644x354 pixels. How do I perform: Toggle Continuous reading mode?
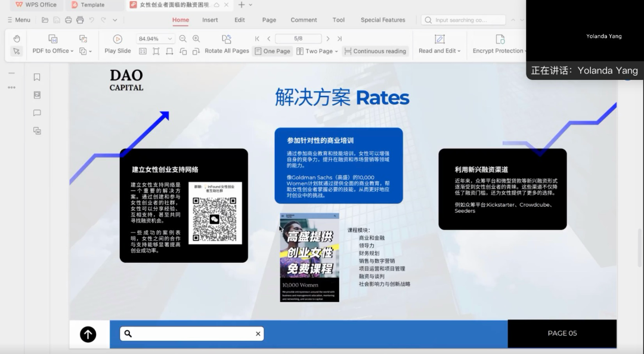pos(376,51)
